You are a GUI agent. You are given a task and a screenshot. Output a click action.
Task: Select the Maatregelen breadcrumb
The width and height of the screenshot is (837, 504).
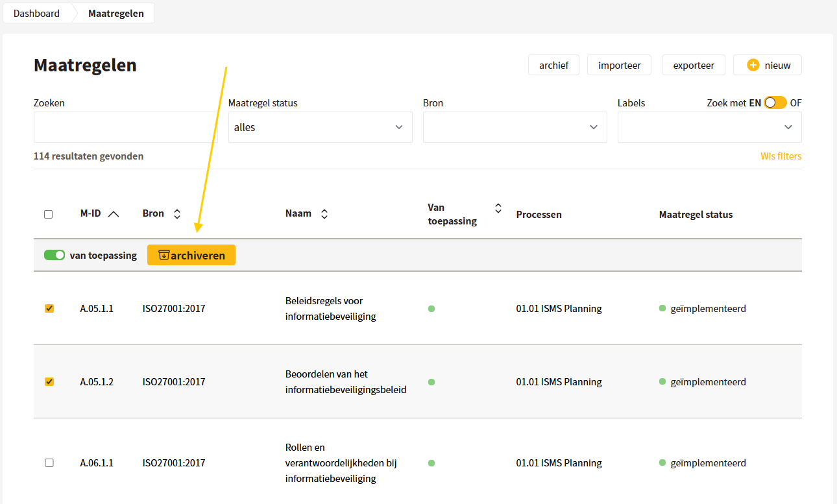[x=116, y=13]
